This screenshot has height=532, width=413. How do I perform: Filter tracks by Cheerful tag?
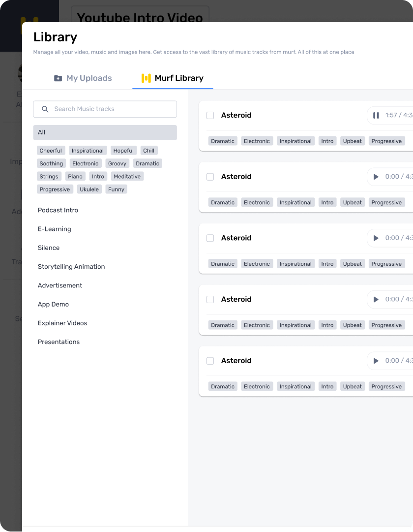click(51, 151)
